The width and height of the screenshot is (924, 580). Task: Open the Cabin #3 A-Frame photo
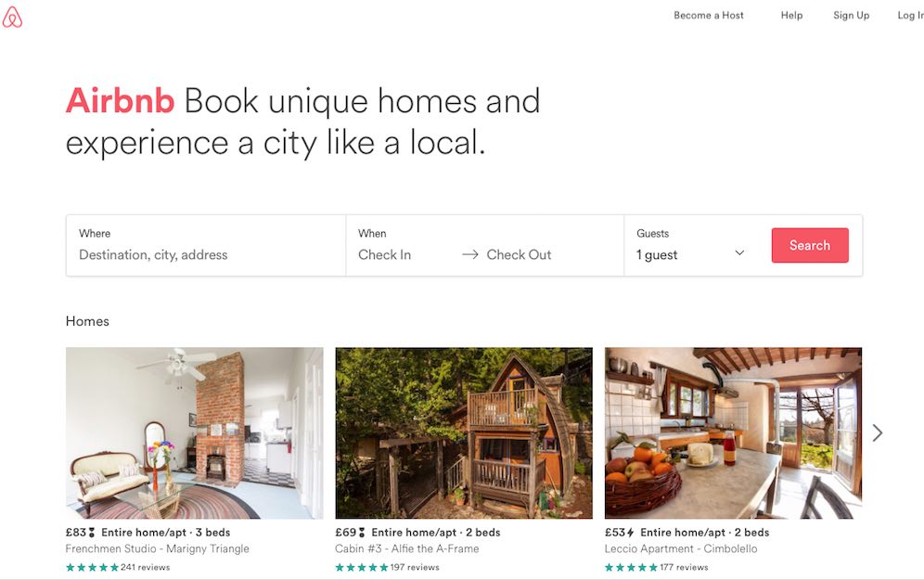(x=464, y=433)
